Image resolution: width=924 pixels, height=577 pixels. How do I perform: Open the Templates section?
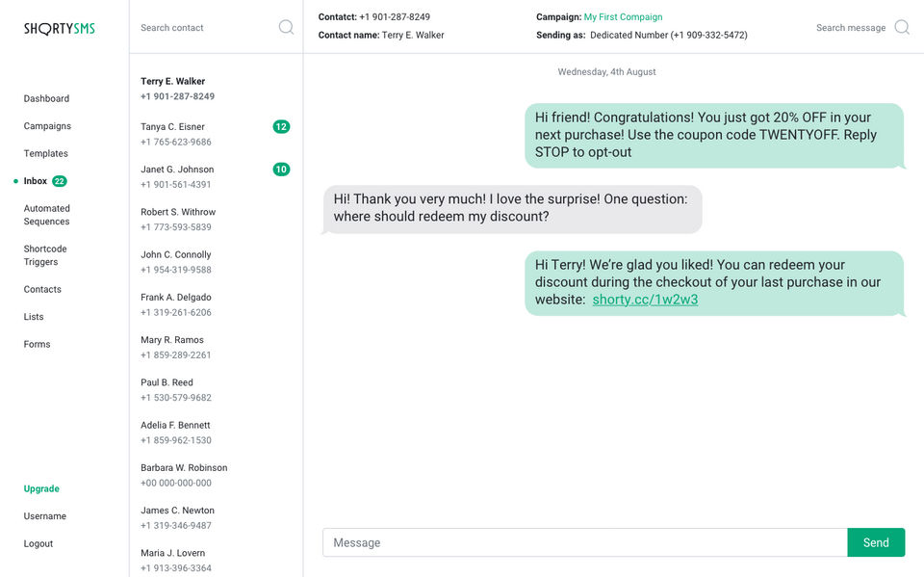coord(46,153)
